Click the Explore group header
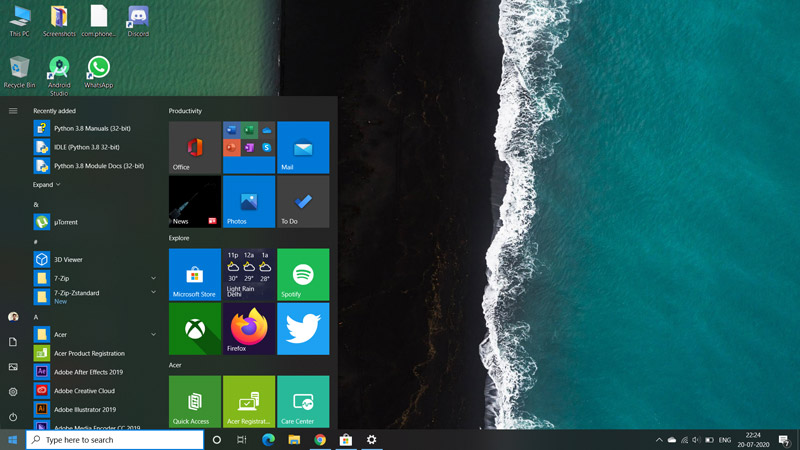The width and height of the screenshot is (800, 450). [179, 238]
